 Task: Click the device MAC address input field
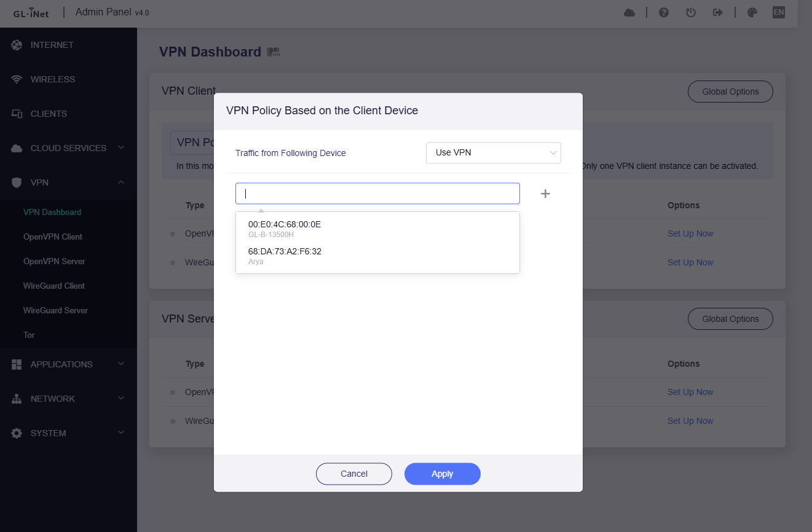click(x=377, y=194)
